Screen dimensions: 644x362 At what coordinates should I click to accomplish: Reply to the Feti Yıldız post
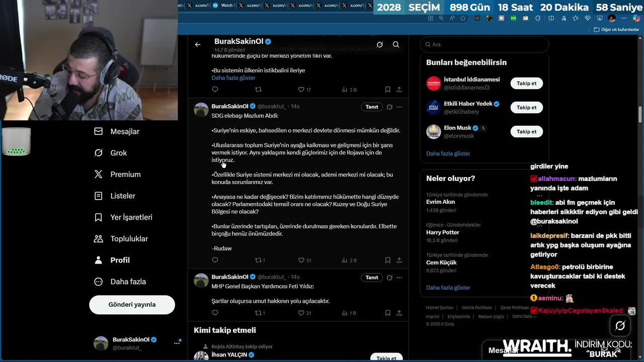coord(215,313)
